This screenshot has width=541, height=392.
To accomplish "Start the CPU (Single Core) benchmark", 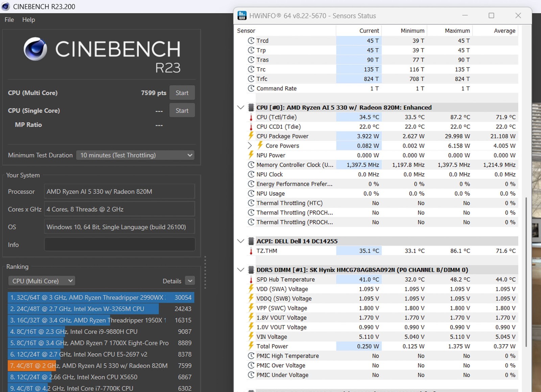I will 182,111.
